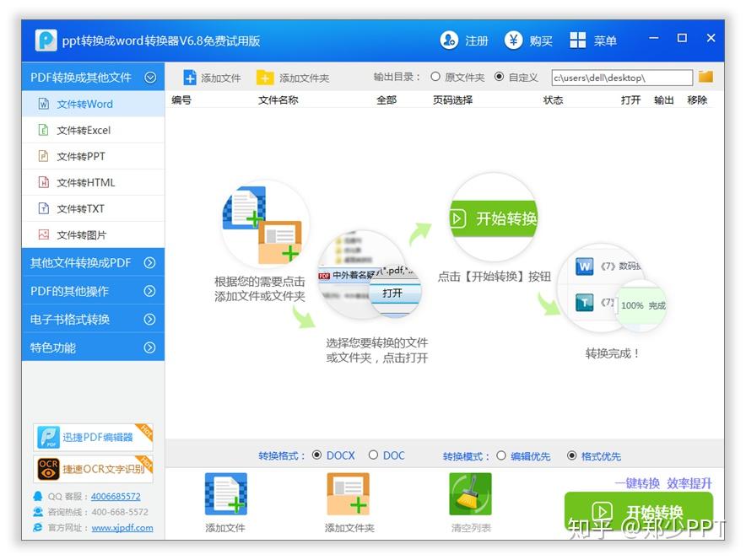Click the 购买 yen purchase icon
Viewport: 746px width, 560px height.
tap(513, 40)
